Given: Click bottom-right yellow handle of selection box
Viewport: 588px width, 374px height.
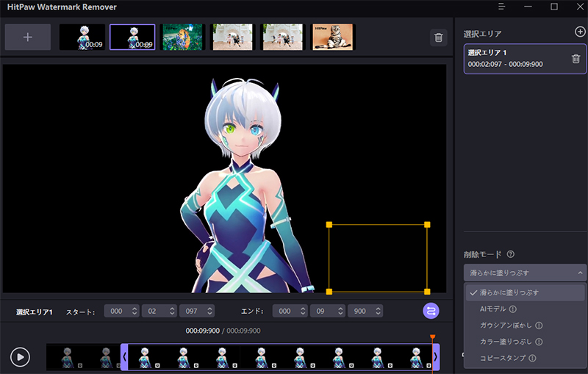Looking at the screenshot, I should [x=427, y=292].
